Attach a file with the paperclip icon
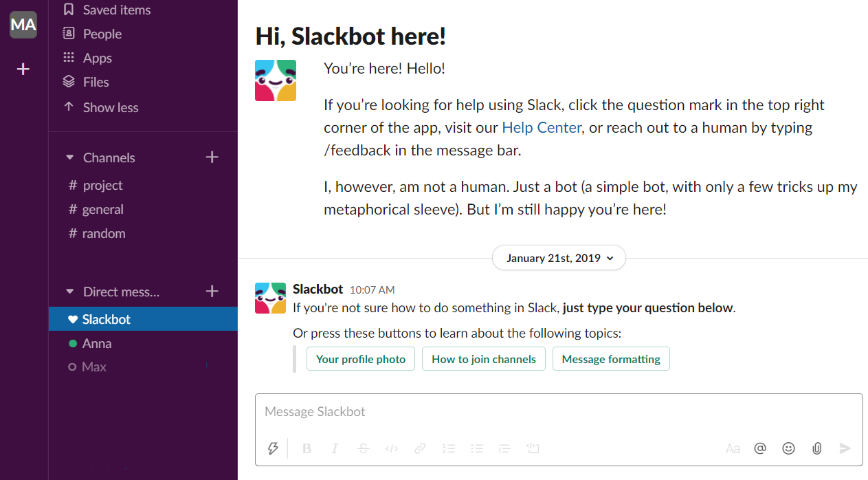Viewport: 868px width, 480px height. pyautogui.click(x=816, y=448)
